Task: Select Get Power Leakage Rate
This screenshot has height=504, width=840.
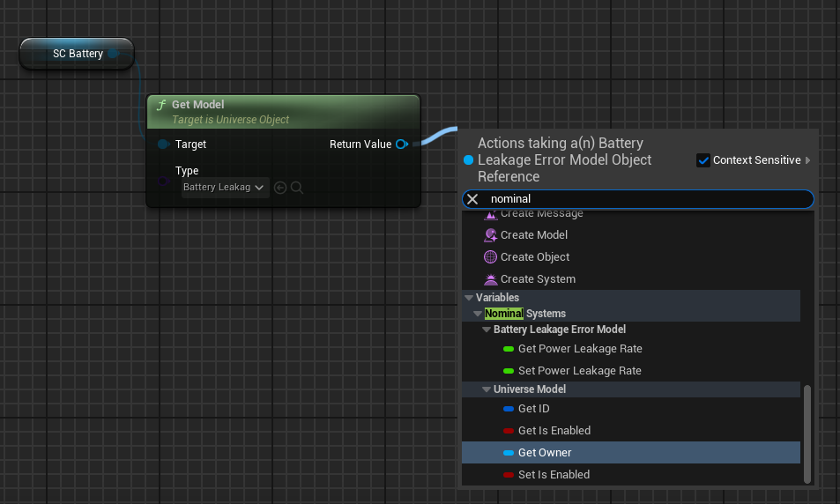Action: pos(579,349)
